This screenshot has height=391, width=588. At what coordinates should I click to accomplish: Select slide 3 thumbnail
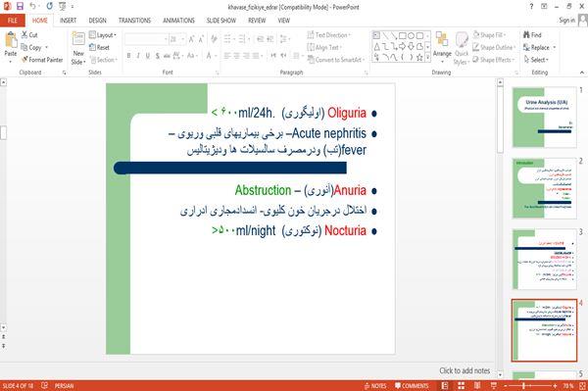544,260
